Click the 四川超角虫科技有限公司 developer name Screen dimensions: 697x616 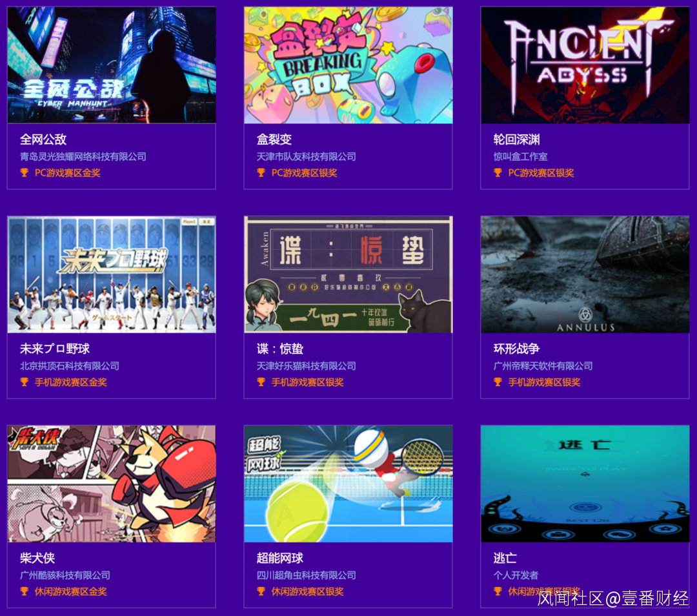coord(307,575)
